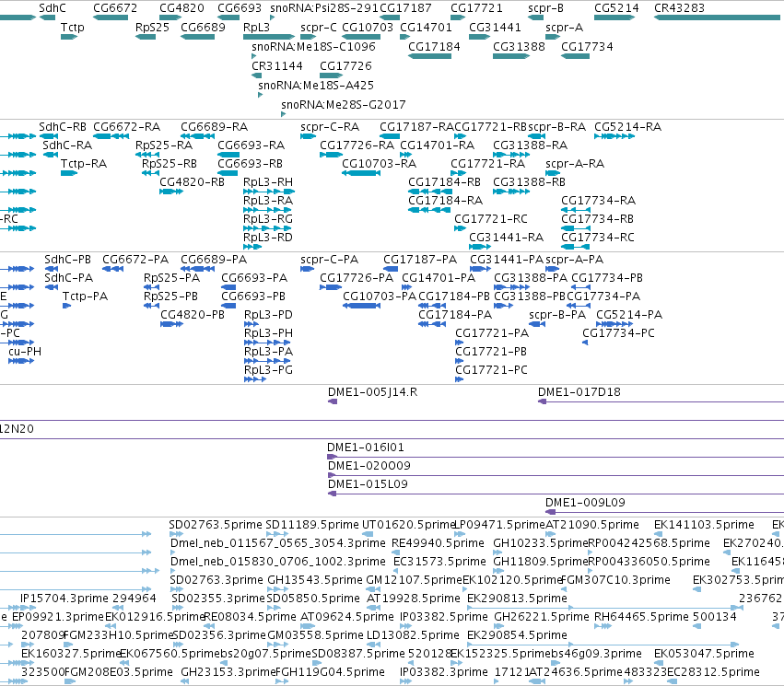Click the CG14701 gene label
This screenshot has width=784, height=686.
(x=426, y=28)
